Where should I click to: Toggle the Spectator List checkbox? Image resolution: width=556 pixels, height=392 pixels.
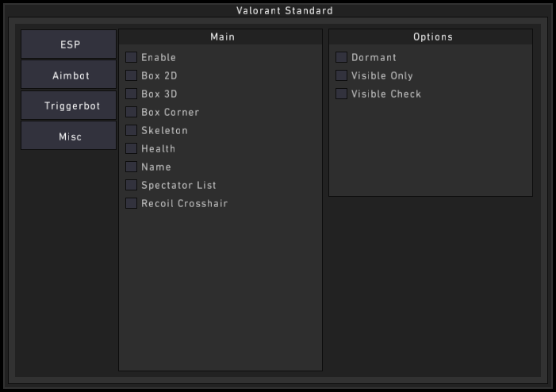click(x=132, y=185)
